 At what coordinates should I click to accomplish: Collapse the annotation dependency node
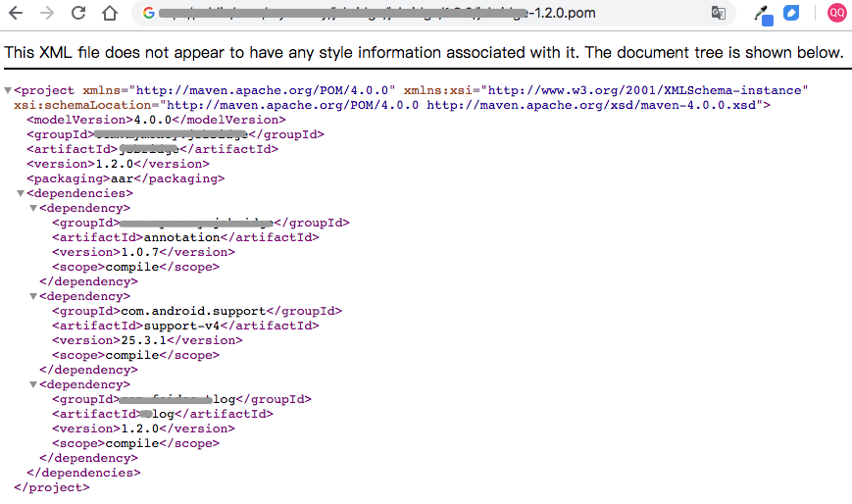(x=33, y=208)
